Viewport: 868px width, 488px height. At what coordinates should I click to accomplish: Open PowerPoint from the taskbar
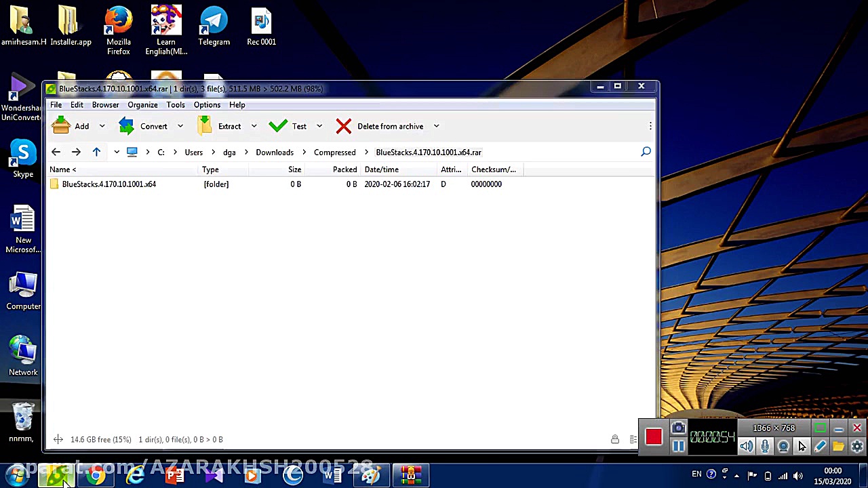175,476
